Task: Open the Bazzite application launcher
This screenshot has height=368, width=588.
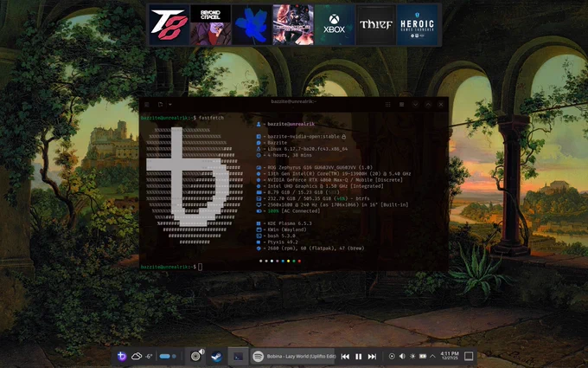Action: [122, 356]
